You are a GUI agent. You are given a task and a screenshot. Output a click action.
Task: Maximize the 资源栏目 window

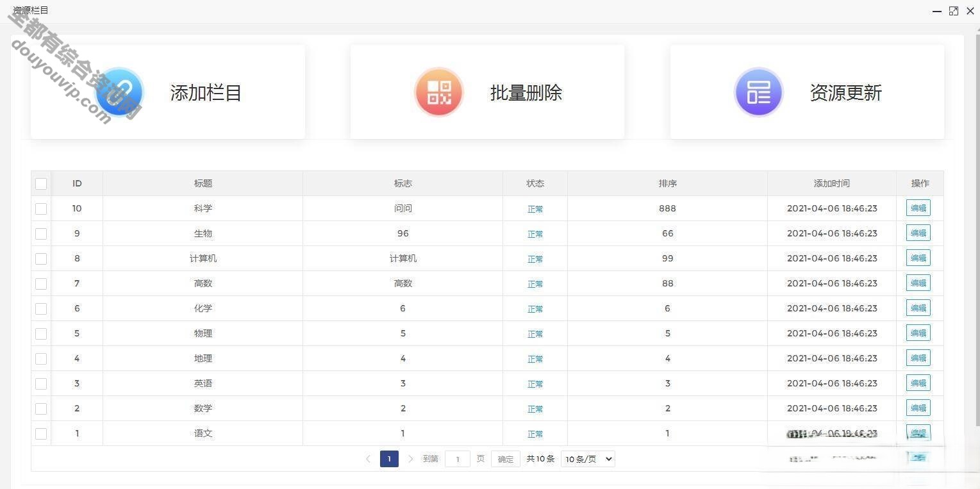(954, 11)
